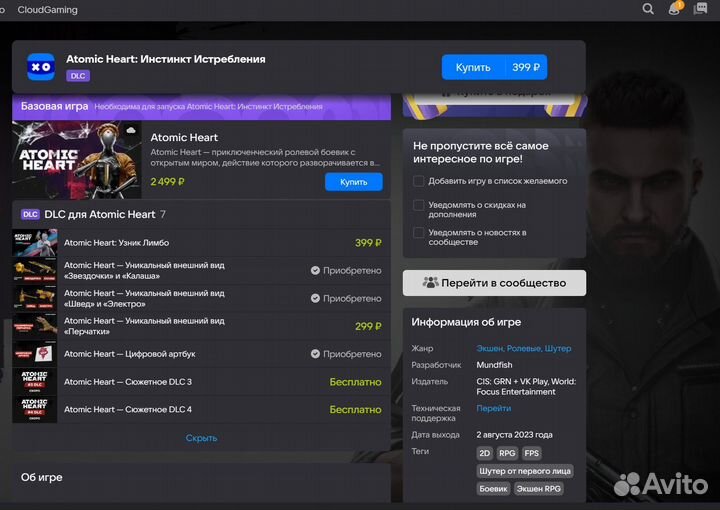Click DLC badge next to DLC list header
Screen dimensions: 720x510
pos(30,214)
